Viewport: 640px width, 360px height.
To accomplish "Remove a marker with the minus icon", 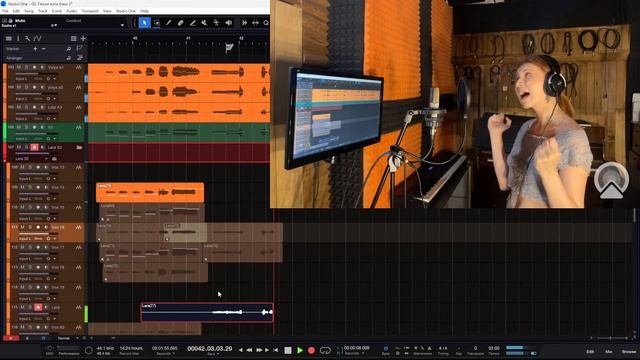I will (x=44, y=49).
